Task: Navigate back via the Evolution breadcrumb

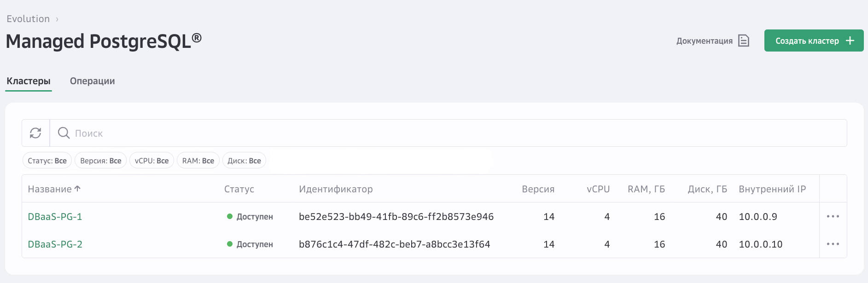Action: pyautogui.click(x=28, y=19)
